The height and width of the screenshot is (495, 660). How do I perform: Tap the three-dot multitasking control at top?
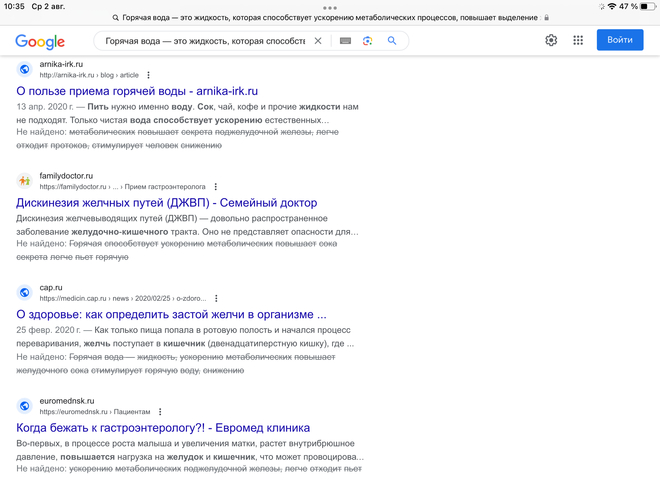pyautogui.click(x=330, y=8)
